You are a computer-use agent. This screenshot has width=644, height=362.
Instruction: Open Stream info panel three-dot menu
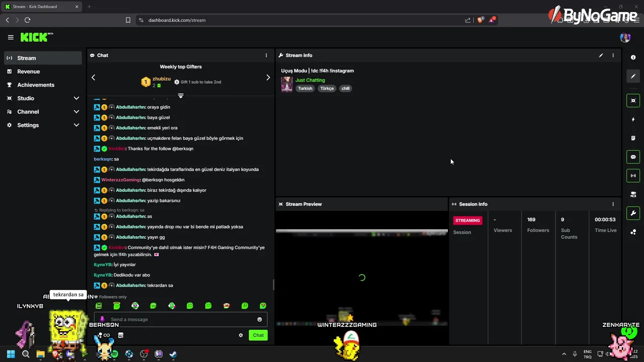(x=613, y=55)
